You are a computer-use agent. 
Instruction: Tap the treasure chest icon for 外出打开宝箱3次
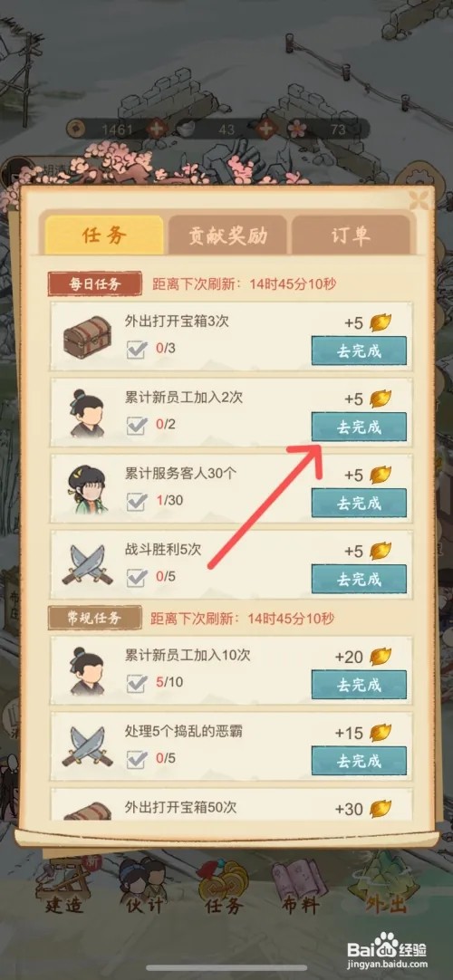pos(87,336)
